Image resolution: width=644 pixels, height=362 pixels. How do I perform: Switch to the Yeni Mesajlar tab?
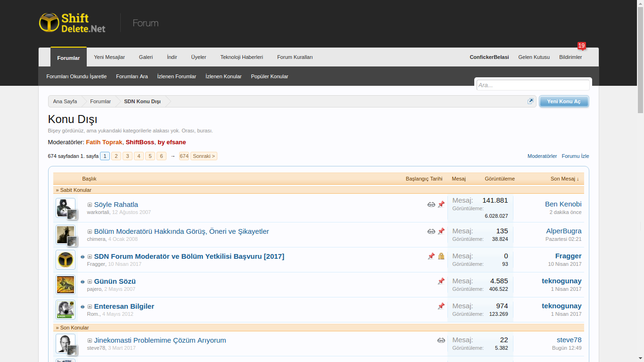coord(109,57)
